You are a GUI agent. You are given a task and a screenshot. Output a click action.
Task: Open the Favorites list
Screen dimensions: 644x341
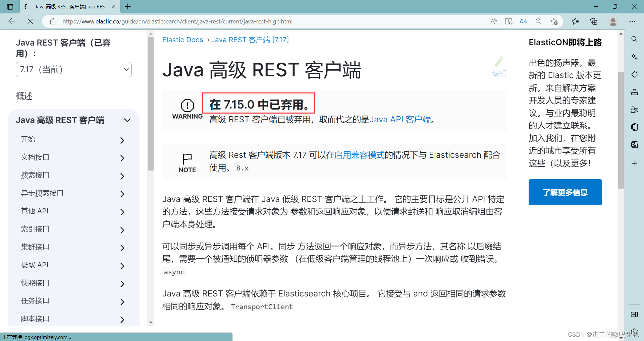pos(576,21)
